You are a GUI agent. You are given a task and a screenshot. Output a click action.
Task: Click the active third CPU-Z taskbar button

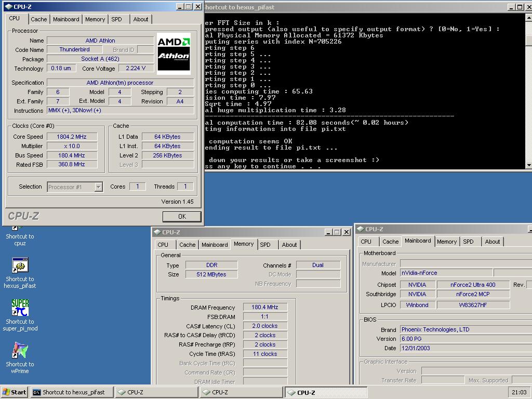326,392
